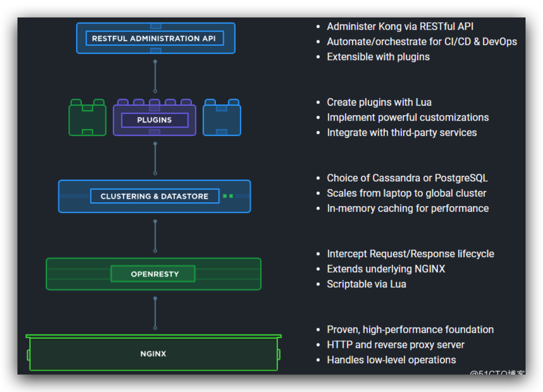
Task: Click green indicator dots in Clustering box
Action: tap(227, 196)
